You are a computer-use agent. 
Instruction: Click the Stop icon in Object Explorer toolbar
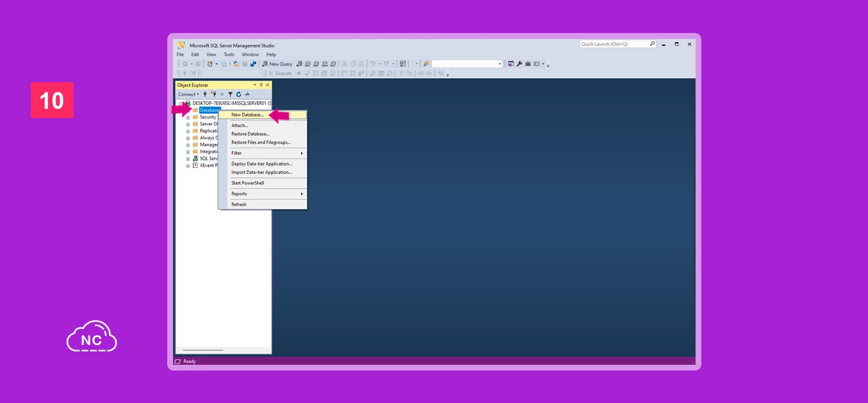(222, 94)
